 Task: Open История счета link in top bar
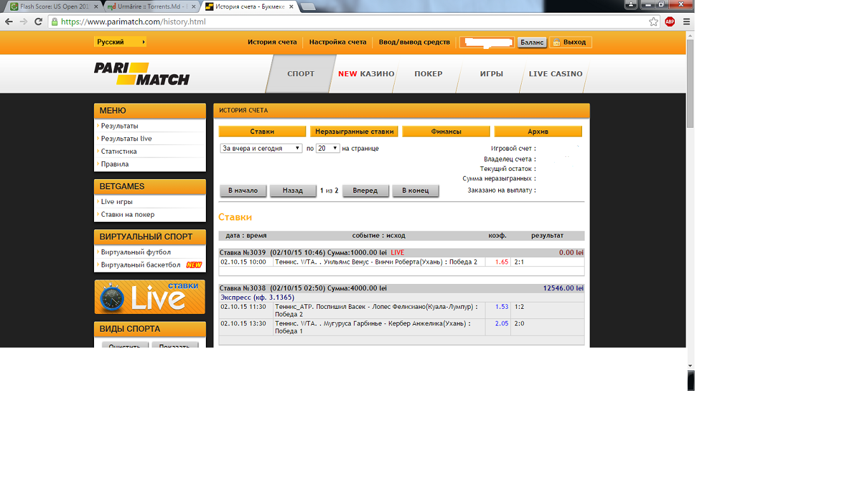pos(272,42)
